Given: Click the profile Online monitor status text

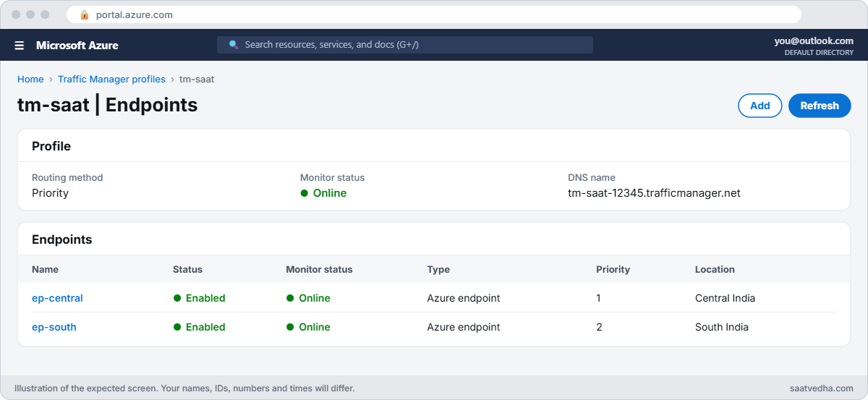Looking at the screenshot, I should (x=330, y=193).
